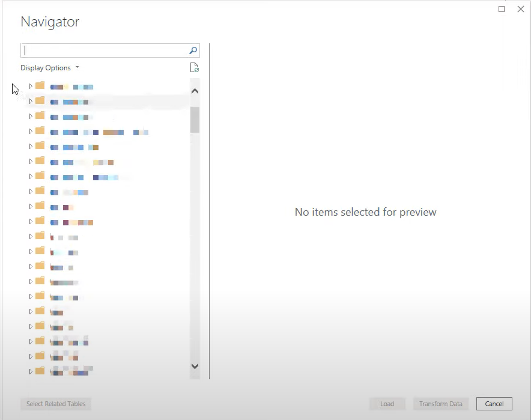
Task: Maximize the Navigator window
Action: click(502, 9)
